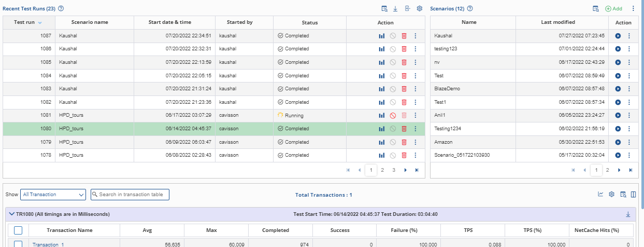Image resolution: width=644 pixels, height=247 pixels.
Task: Run the BlazeDemo scenario
Action: pyautogui.click(x=618, y=89)
